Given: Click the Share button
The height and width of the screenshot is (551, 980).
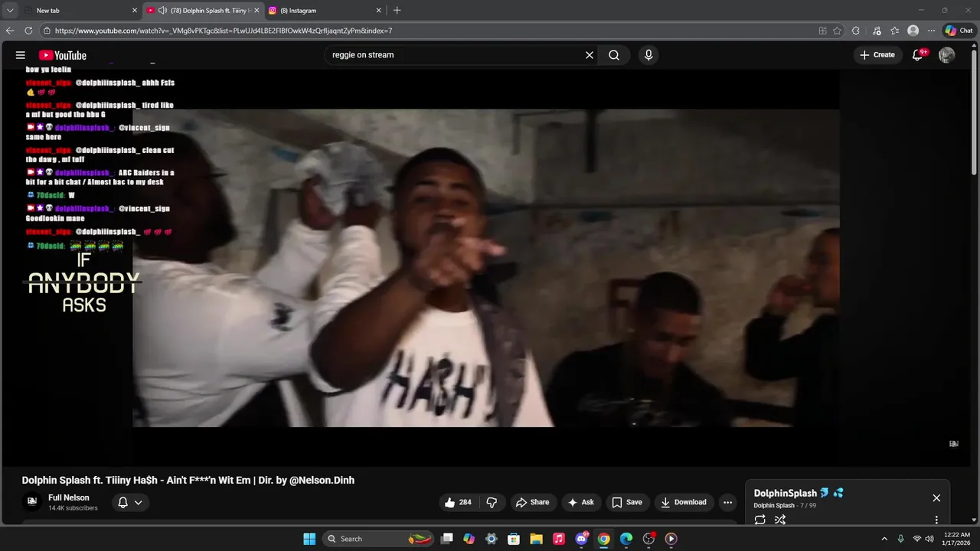Looking at the screenshot, I should 532,502.
